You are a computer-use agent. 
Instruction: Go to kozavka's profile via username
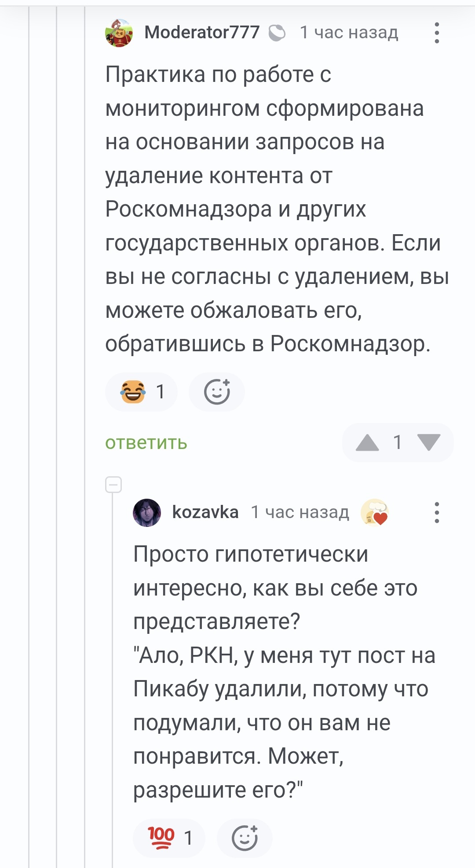(x=205, y=512)
